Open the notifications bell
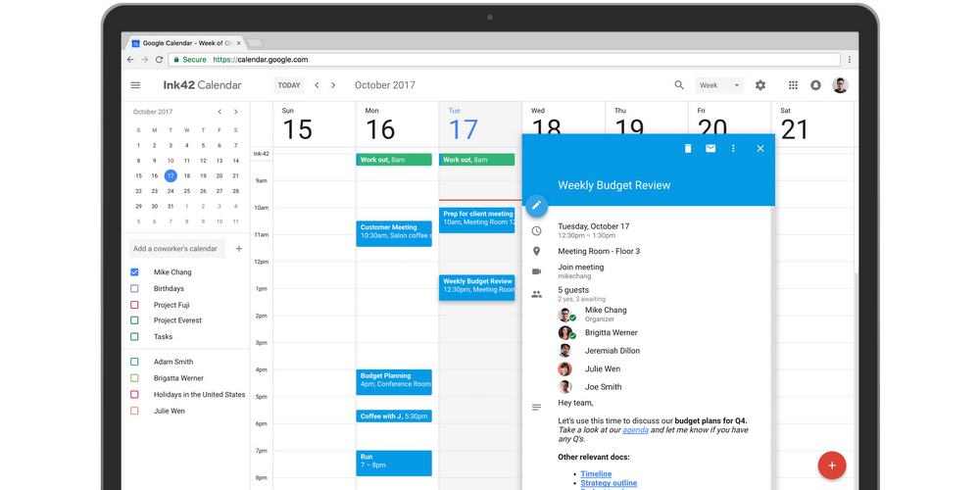Image resolution: width=980 pixels, height=490 pixels. point(815,85)
